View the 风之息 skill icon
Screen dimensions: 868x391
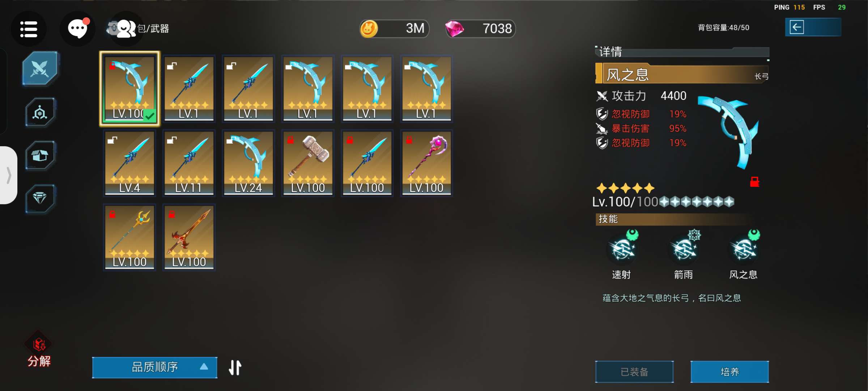tap(744, 249)
